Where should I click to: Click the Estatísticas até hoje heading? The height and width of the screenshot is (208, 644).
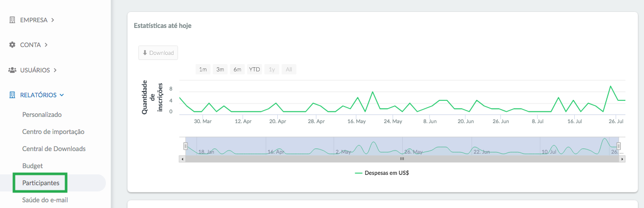(163, 25)
